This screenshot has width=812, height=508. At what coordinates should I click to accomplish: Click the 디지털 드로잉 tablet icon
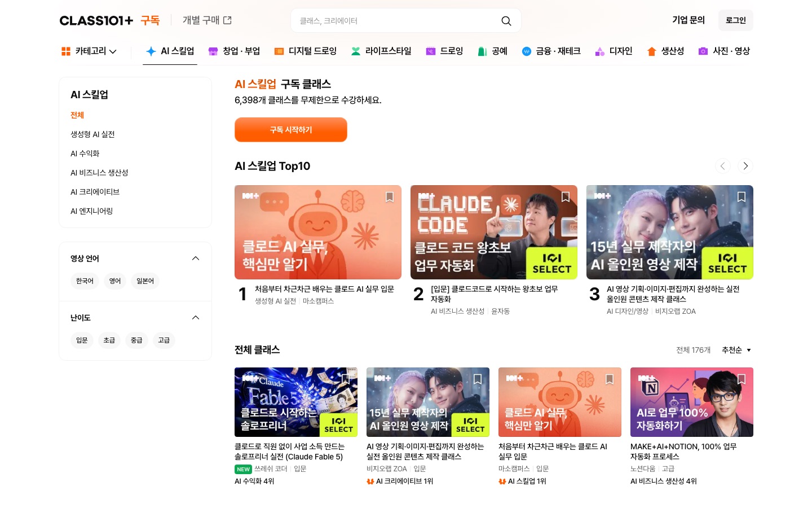[279, 51]
